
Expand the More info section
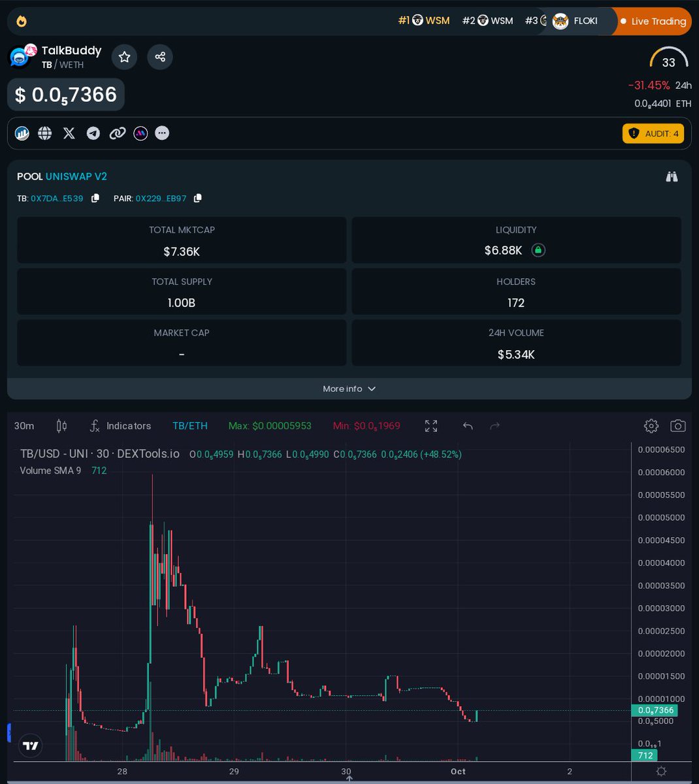349,389
